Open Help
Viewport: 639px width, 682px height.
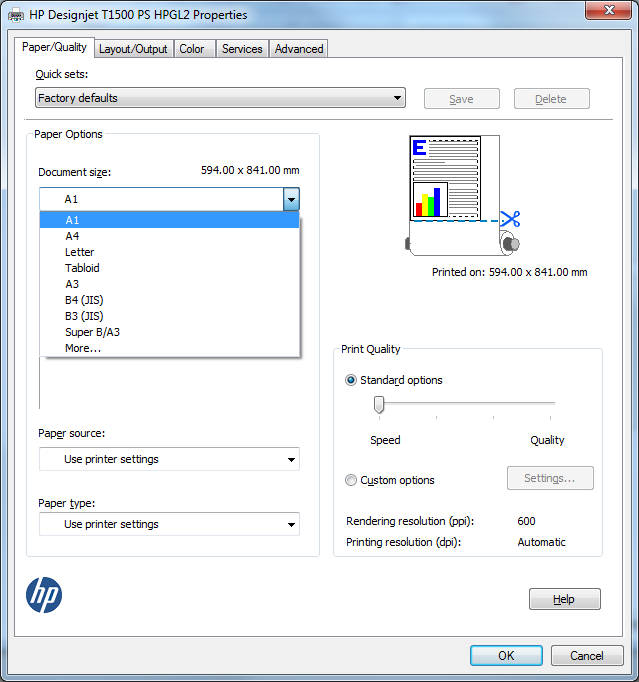[x=564, y=599]
